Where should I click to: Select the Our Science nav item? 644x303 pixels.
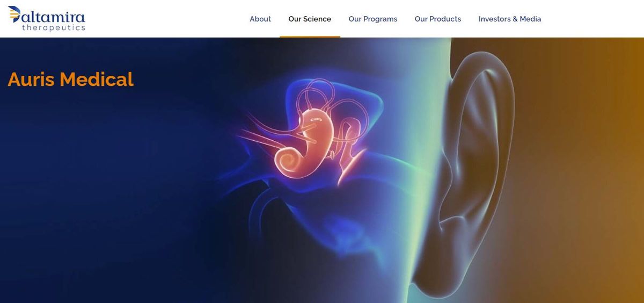click(x=310, y=19)
